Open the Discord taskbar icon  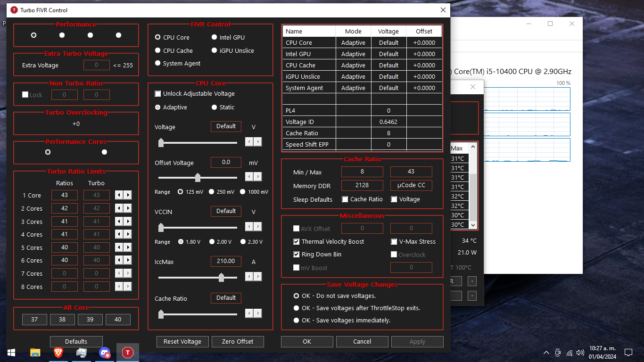pyautogui.click(x=105, y=353)
